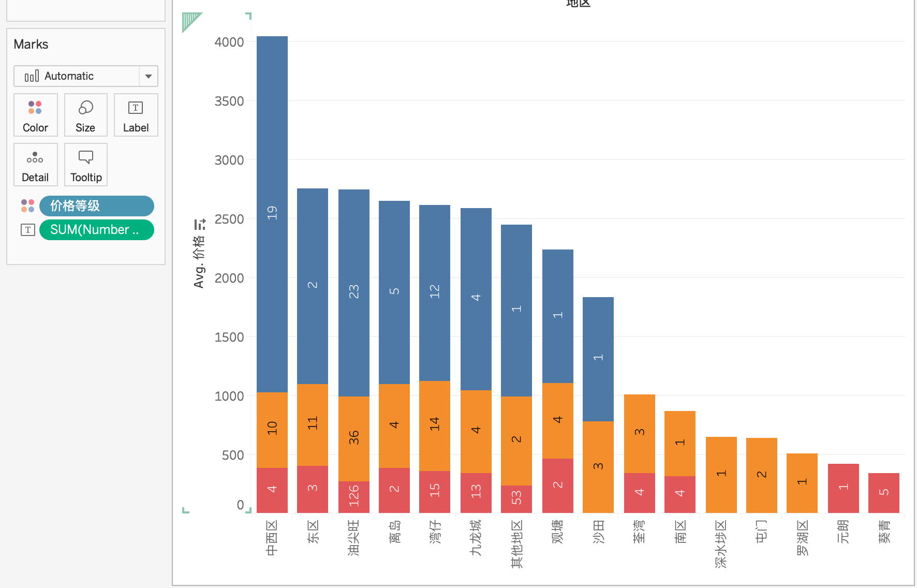Click the 葵青 x-axis label
Image resolution: width=917 pixels, height=588 pixels.
tap(884, 532)
